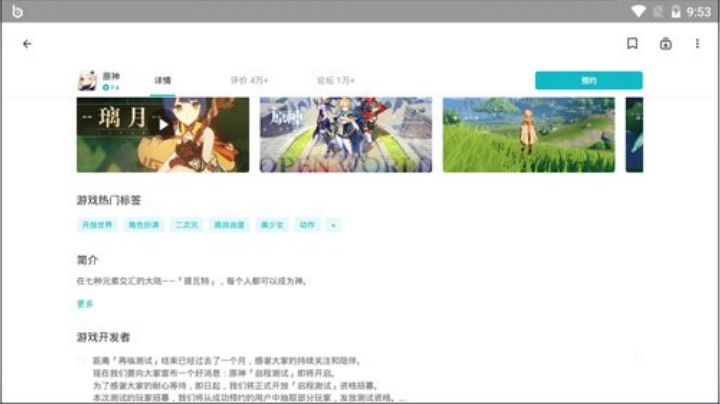Switch to the 详情 tab
720x404 pixels.
coord(163,81)
